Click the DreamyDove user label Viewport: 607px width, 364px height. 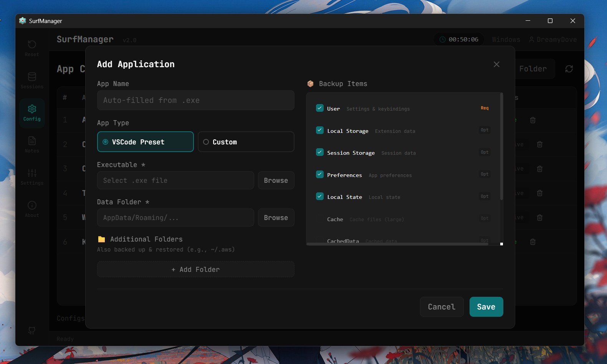553,40
